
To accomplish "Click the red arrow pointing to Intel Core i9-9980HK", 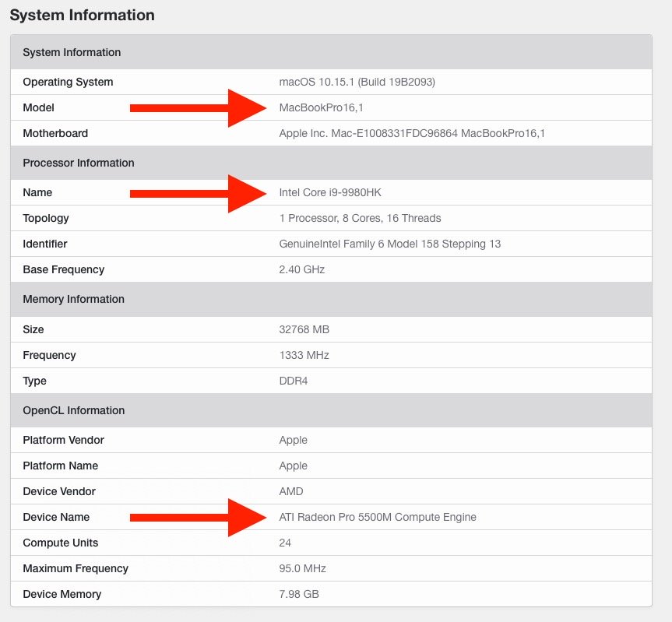I will pyautogui.click(x=198, y=194).
